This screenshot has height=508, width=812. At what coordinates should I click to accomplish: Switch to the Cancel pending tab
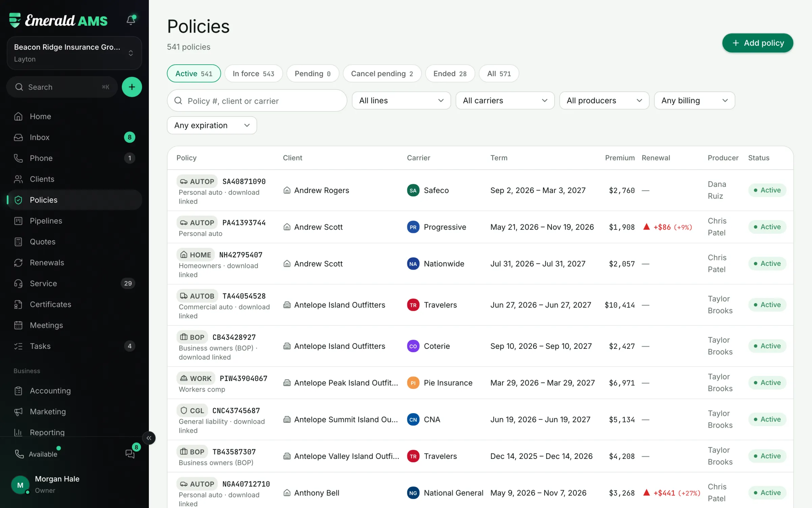coord(382,73)
